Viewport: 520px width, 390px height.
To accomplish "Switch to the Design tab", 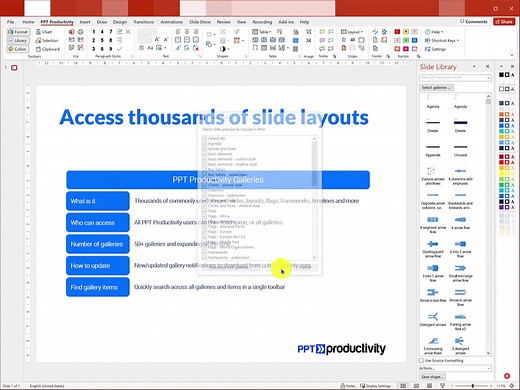I will [120, 22].
